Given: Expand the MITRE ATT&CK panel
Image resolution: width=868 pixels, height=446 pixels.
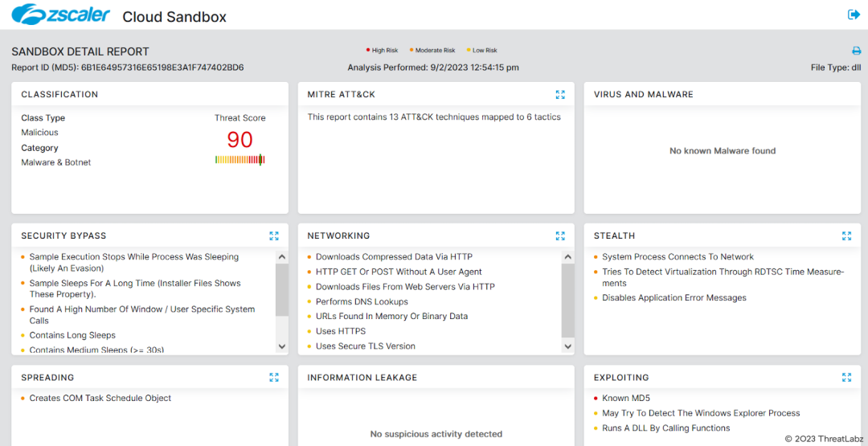Looking at the screenshot, I should (x=560, y=95).
